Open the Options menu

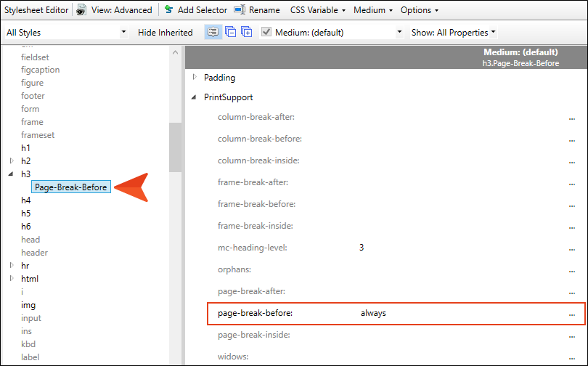(420, 10)
